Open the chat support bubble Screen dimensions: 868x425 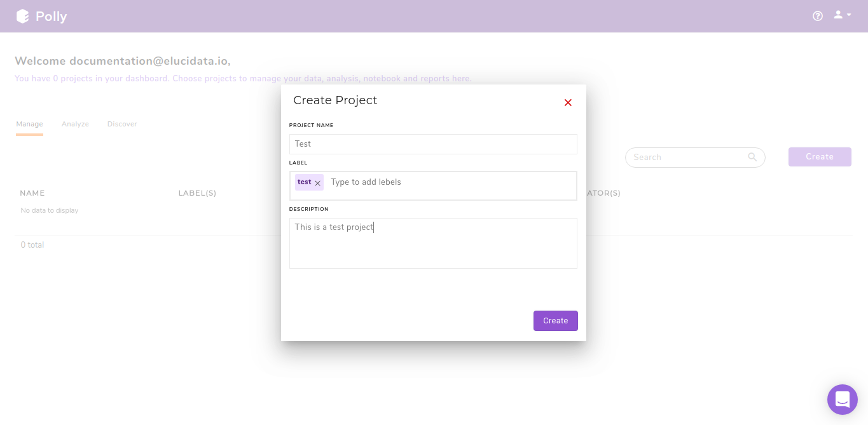[x=842, y=399]
